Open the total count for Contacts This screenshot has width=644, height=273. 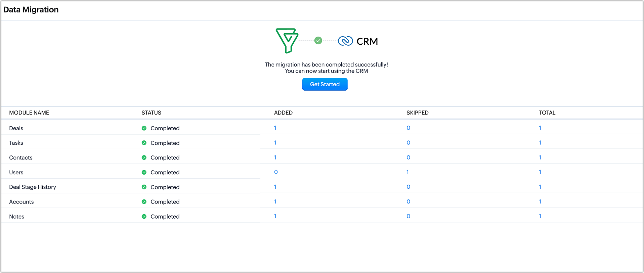point(540,157)
